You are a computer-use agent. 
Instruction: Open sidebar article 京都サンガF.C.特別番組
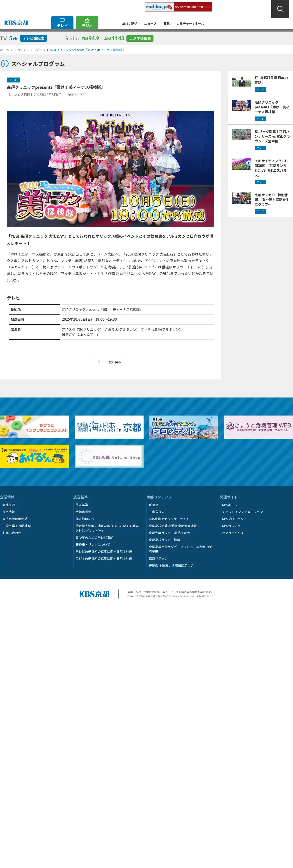click(272, 200)
